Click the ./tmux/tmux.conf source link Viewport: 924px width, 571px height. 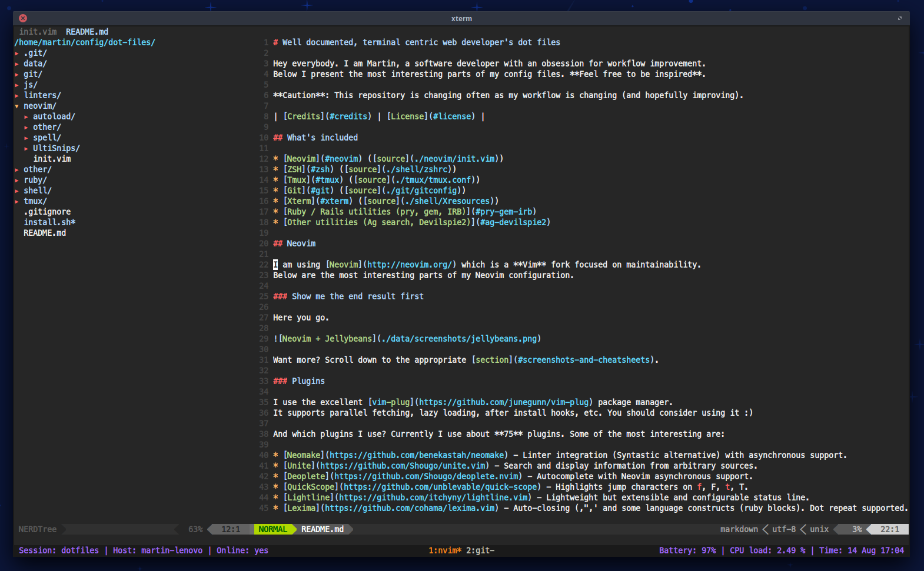[433, 180]
